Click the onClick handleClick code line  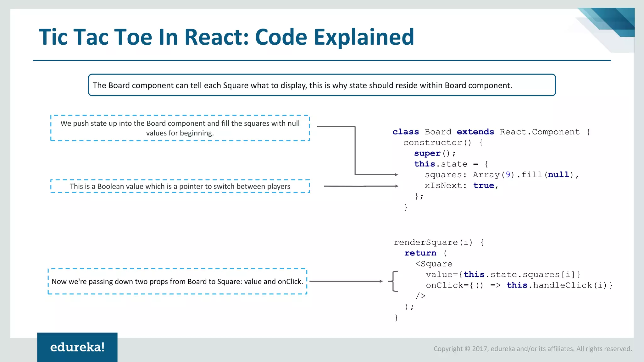point(519,285)
